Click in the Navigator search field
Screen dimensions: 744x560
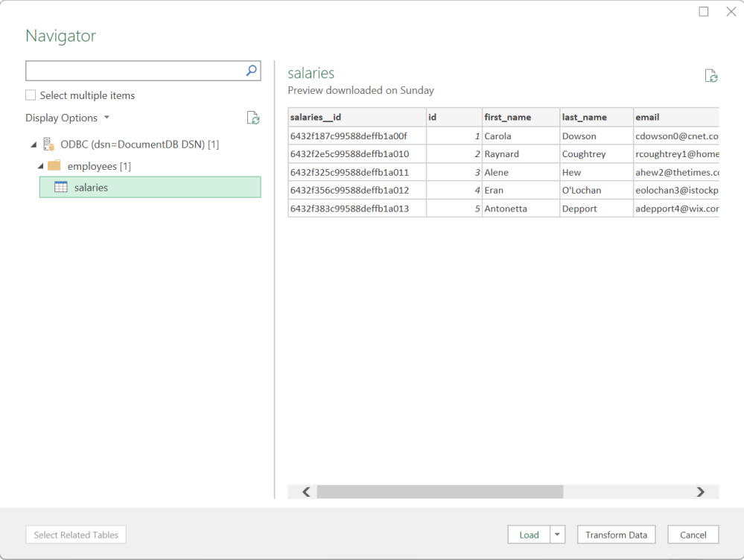pyautogui.click(x=134, y=71)
